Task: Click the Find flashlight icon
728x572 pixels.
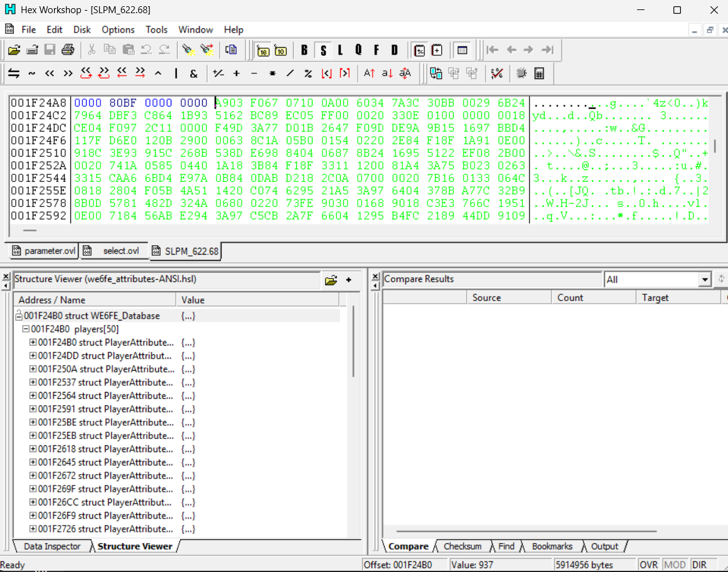Action: point(188,50)
